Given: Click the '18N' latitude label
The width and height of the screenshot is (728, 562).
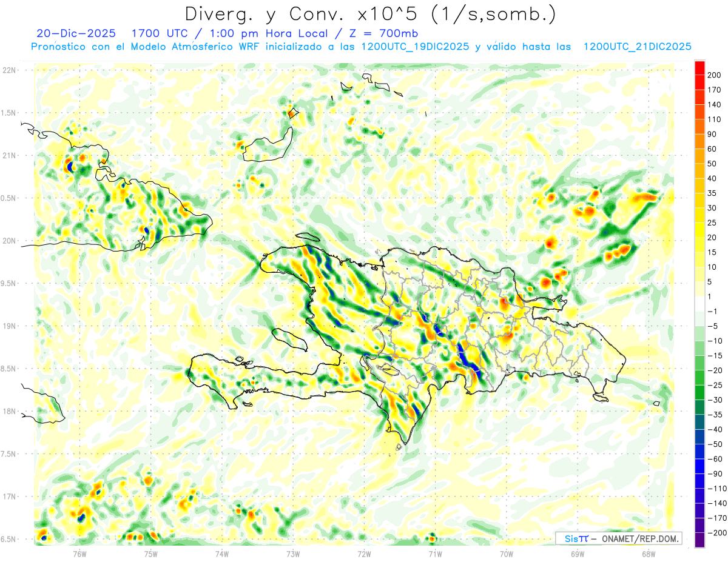Looking at the screenshot, I should tap(8, 412).
